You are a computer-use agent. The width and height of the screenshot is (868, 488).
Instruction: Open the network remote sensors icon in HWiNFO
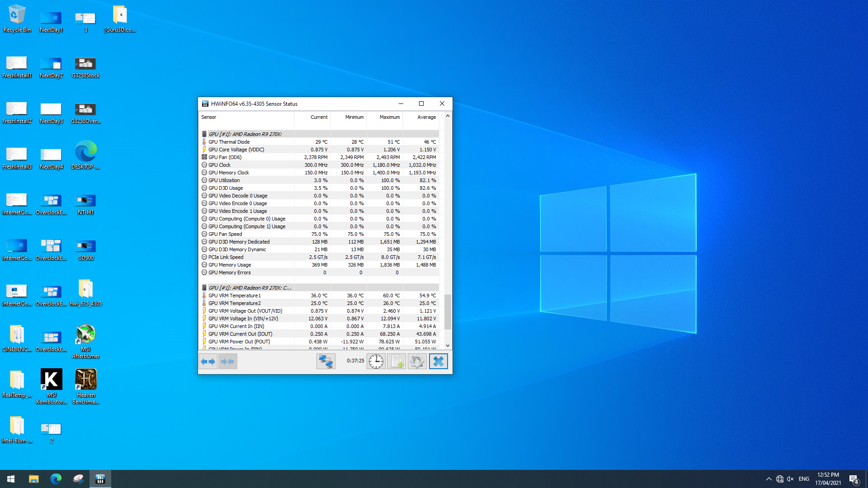tap(325, 361)
